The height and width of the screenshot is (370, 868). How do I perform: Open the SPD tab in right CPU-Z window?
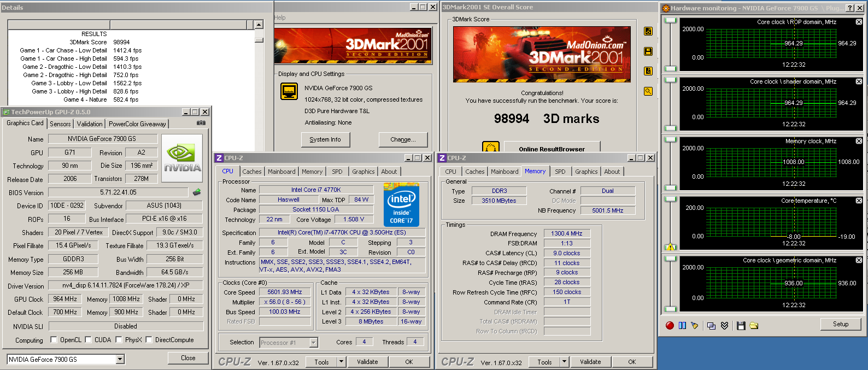click(x=560, y=172)
